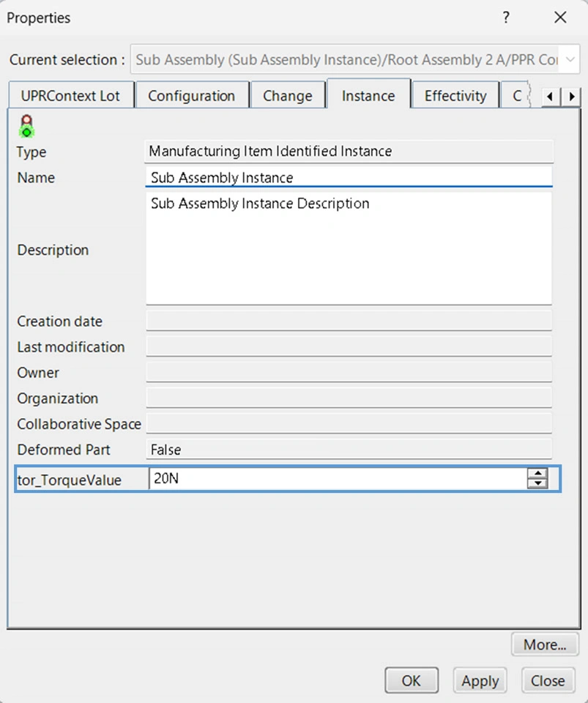
Task: Click the More... button
Action: [545, 645]
